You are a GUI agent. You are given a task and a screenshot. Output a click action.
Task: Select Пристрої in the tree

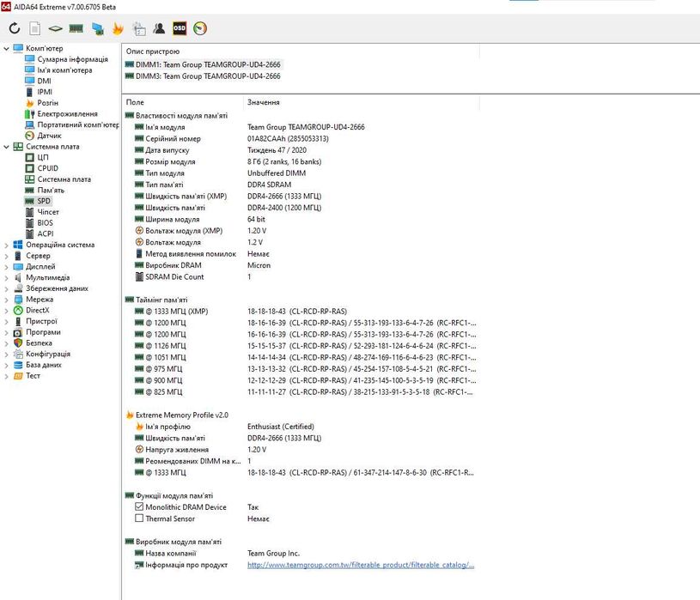click(41, 321)
